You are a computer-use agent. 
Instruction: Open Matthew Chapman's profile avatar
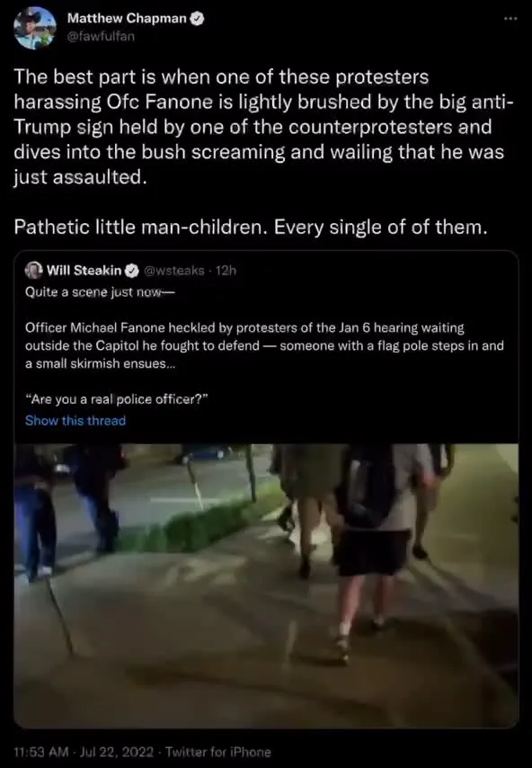tap(35, 27)
